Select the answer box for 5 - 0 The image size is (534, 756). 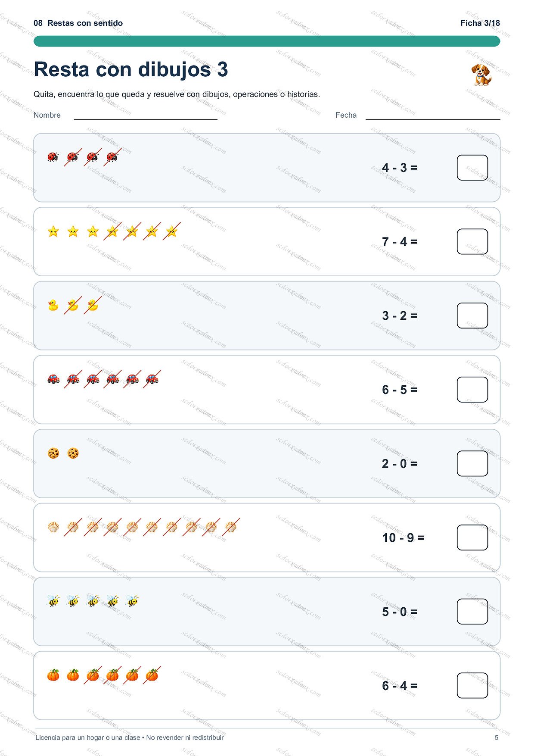(x=472, y=612)
